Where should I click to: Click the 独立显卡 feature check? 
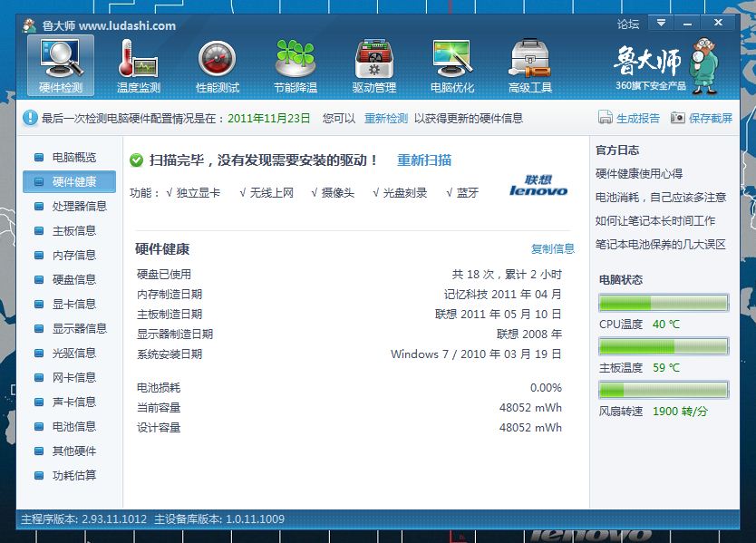pyautogui.click(x=193, y=193)
